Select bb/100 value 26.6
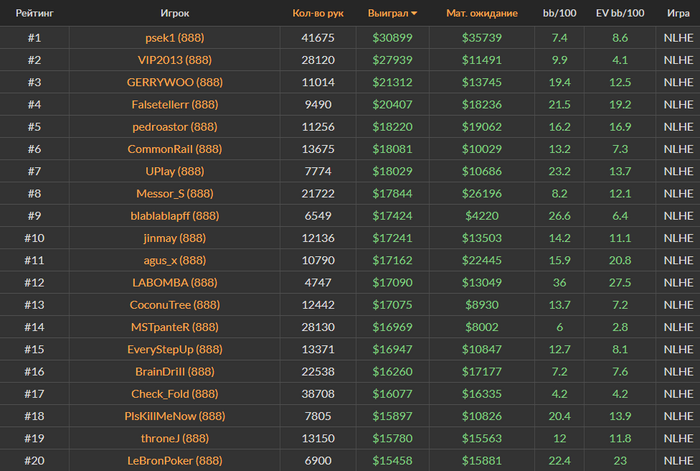The height and width of the screenshot is (471, 700). coord(559,216)
